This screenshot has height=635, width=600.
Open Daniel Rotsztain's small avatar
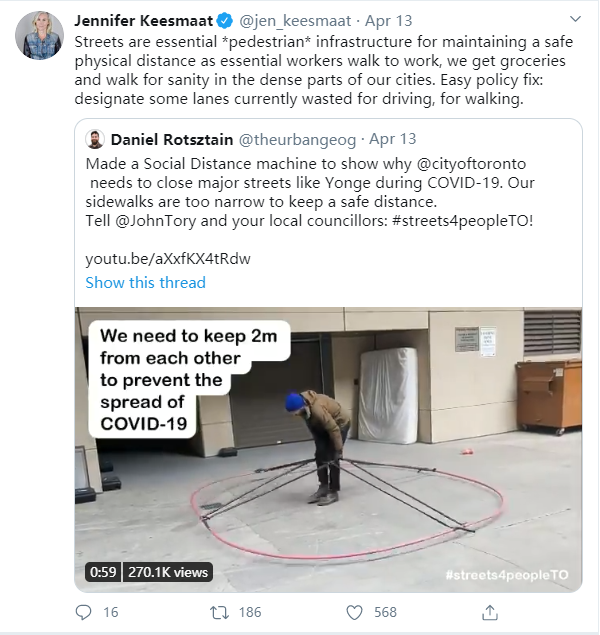click(x=95, y=139)
